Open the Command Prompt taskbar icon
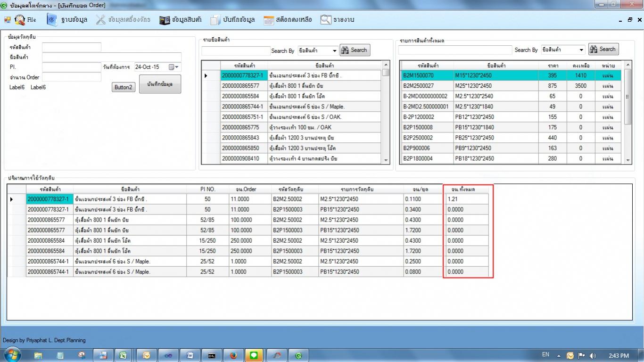The image size is (644, 362). tap(212, 355)
